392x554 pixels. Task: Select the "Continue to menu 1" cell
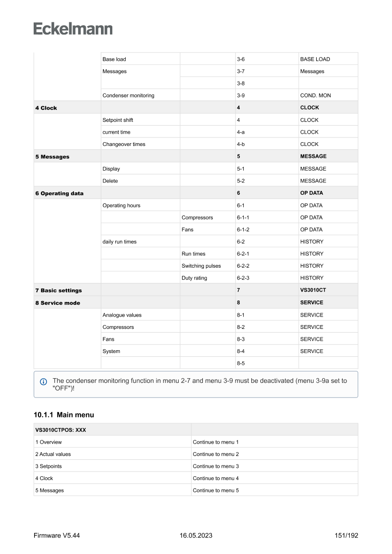click(x=216, y=442)
